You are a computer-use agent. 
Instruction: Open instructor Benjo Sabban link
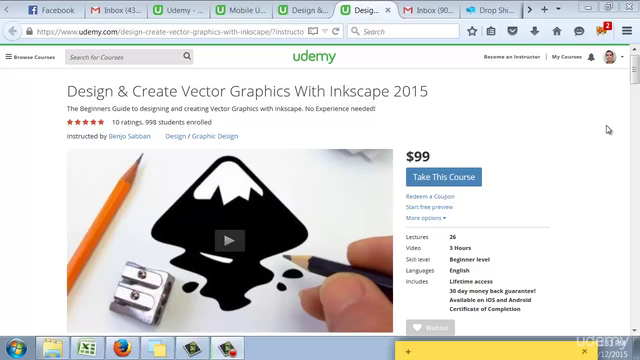point(129,136)
